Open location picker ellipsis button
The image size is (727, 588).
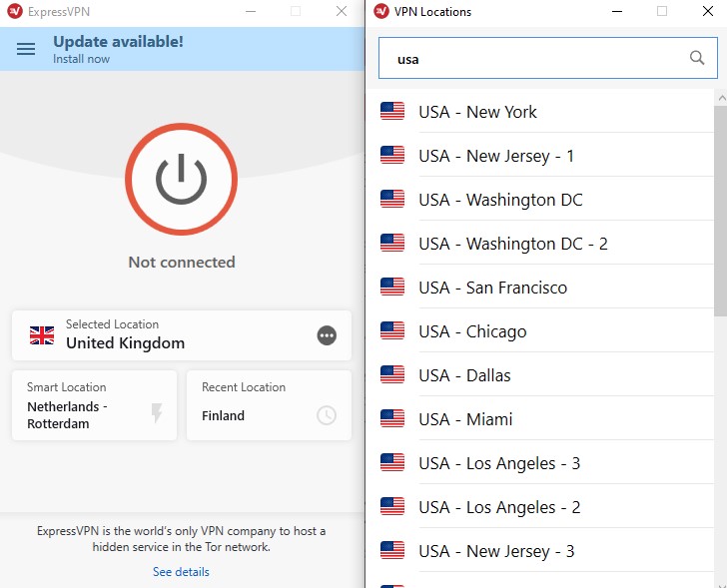pyautogui.click(x=327, y=335)
